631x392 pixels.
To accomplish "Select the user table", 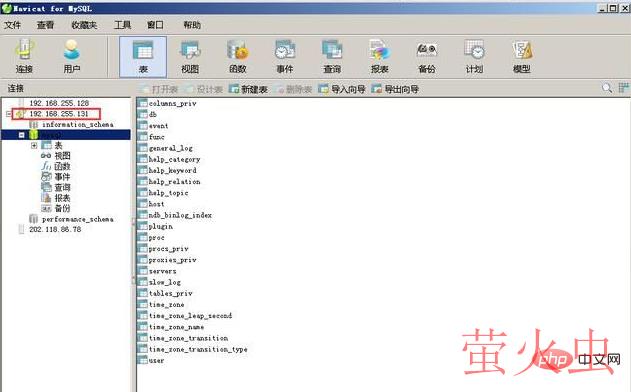I will pyautogui.click(x=156, y=361).
